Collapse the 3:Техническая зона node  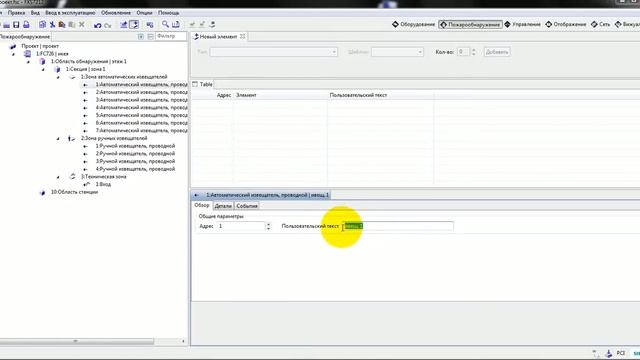click(58, 177)
